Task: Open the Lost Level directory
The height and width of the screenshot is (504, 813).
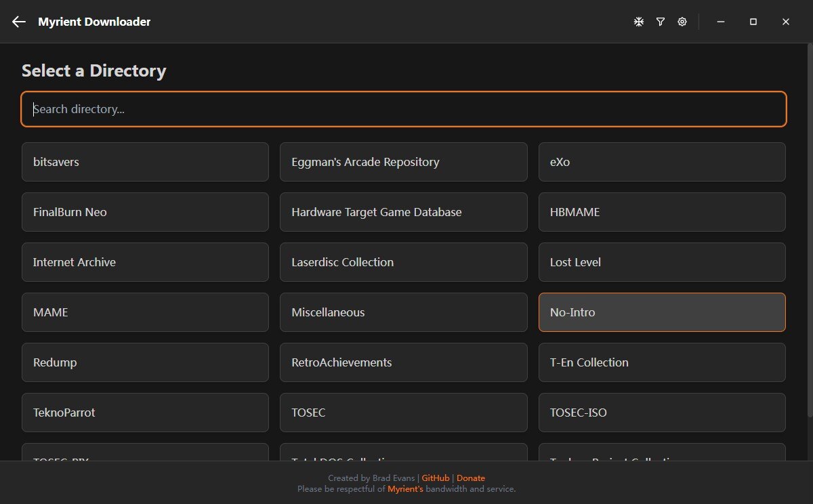Action: (x=662, y=262)
